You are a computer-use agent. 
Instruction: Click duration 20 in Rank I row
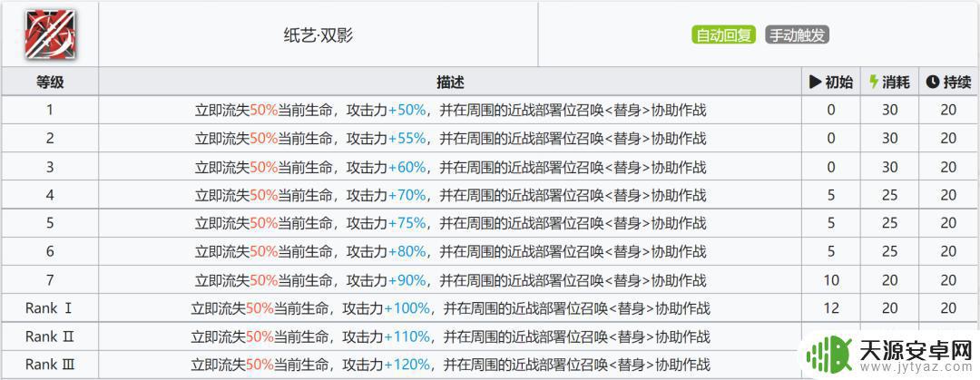(949, 308)
